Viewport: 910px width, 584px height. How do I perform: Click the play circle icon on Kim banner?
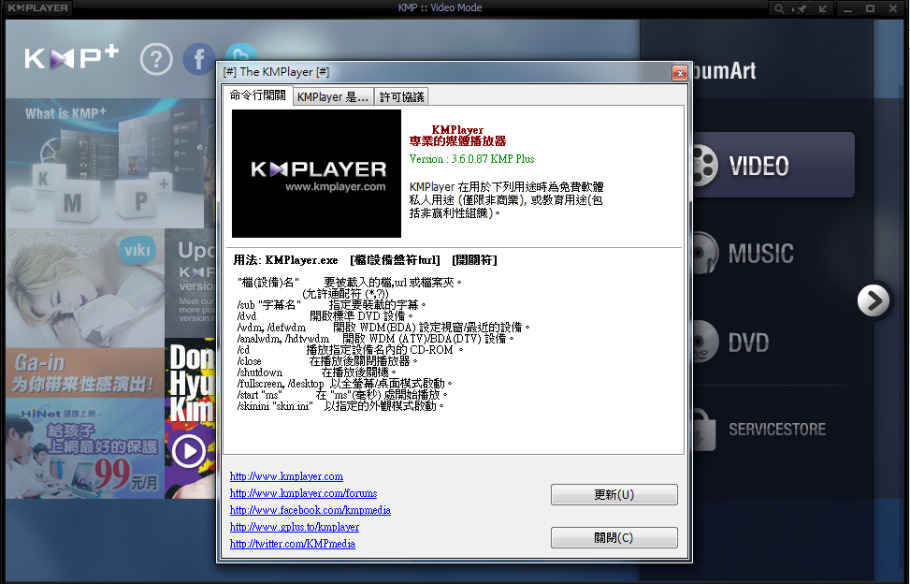189,451
